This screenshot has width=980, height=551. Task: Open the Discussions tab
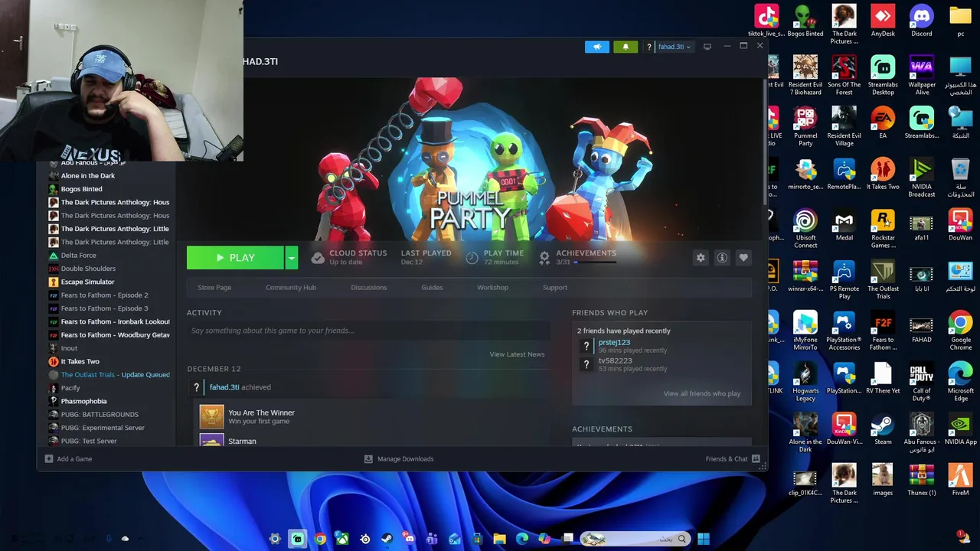click(x=369, y=288)
